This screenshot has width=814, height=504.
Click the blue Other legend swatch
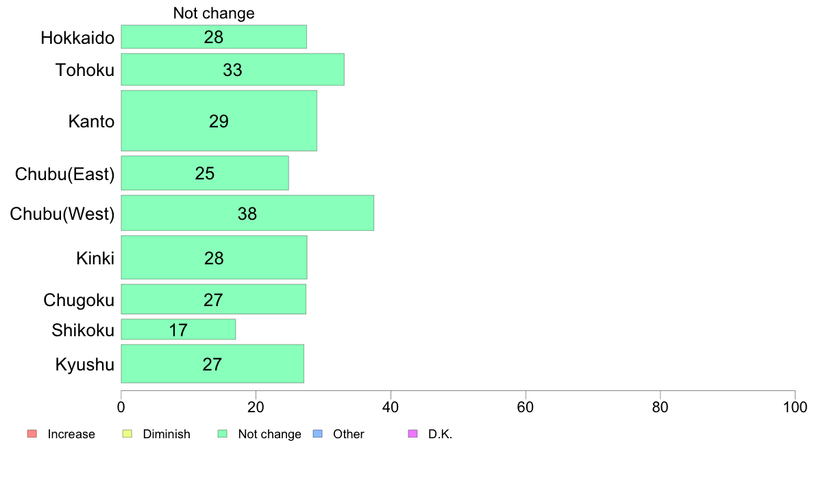[318, 433]
